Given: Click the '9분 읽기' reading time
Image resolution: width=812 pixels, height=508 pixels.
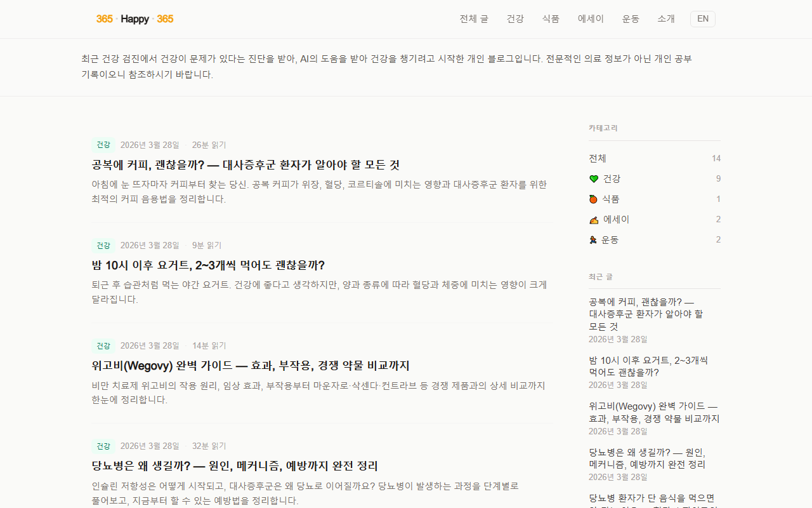Looking at the screenshot, I should click(x=207, y=245).
